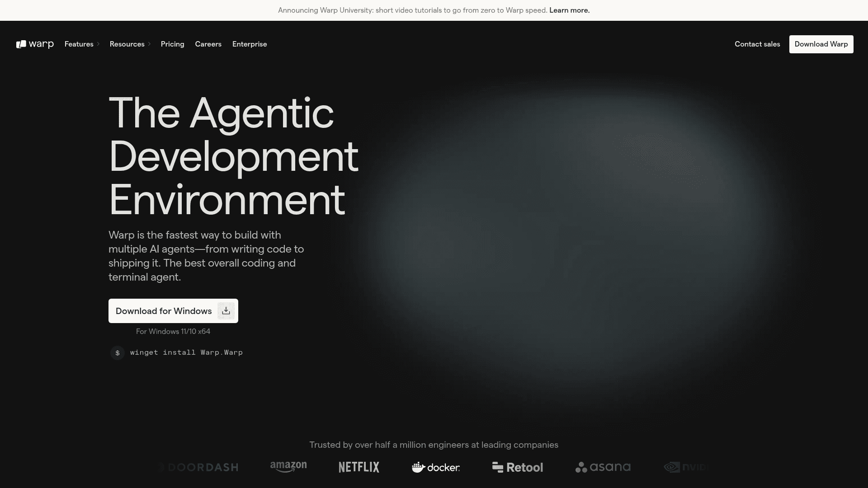Follow the Learn more link in banner
The width and height of the screenshot is (868, 488).
point(570,10)
